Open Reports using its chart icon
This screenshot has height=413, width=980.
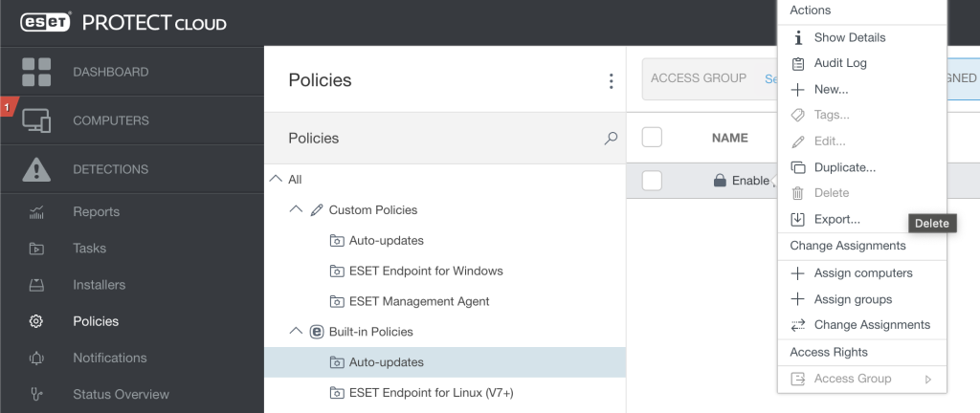click(36, 212)
